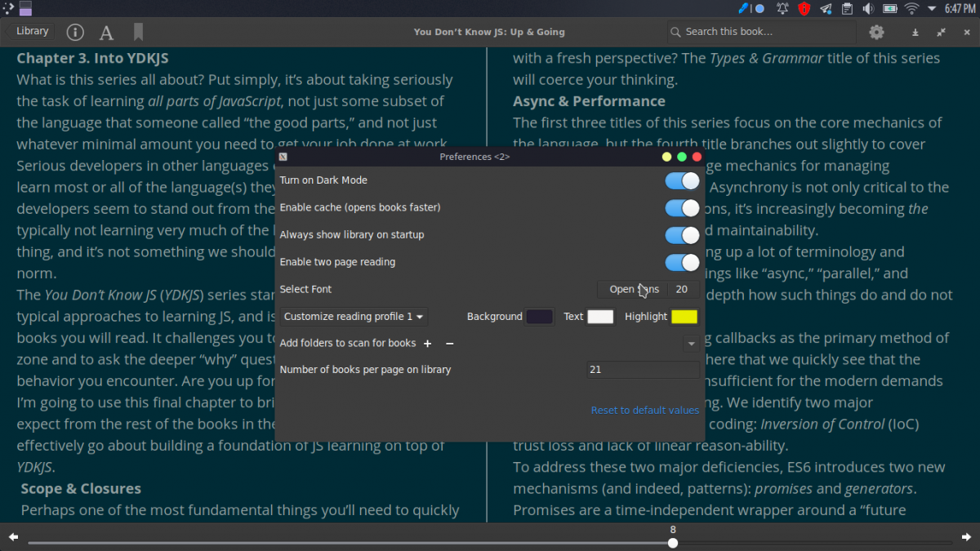Disable the Enable cache switch

tap(682, 207)
